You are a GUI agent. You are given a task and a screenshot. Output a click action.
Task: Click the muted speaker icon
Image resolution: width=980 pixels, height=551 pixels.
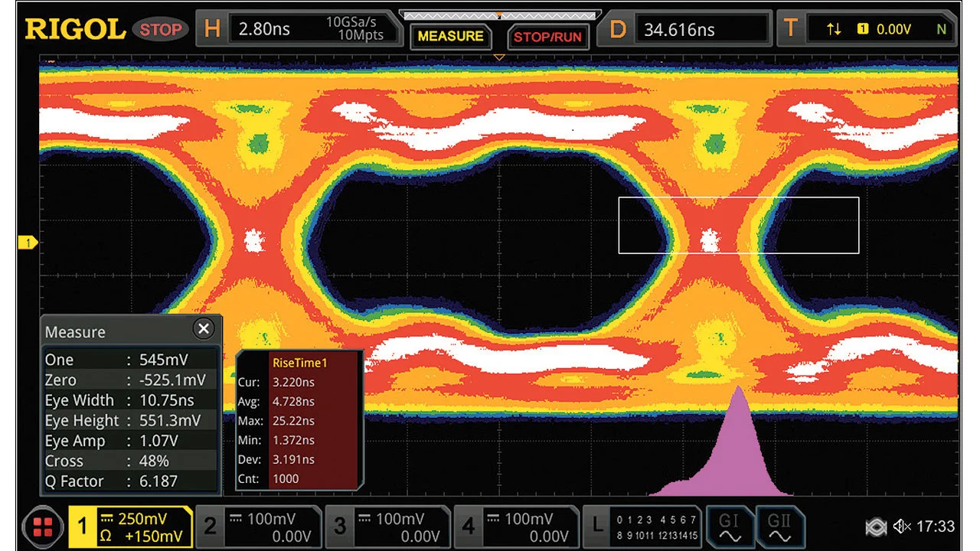pyautogui.click(x=902, y=527)
